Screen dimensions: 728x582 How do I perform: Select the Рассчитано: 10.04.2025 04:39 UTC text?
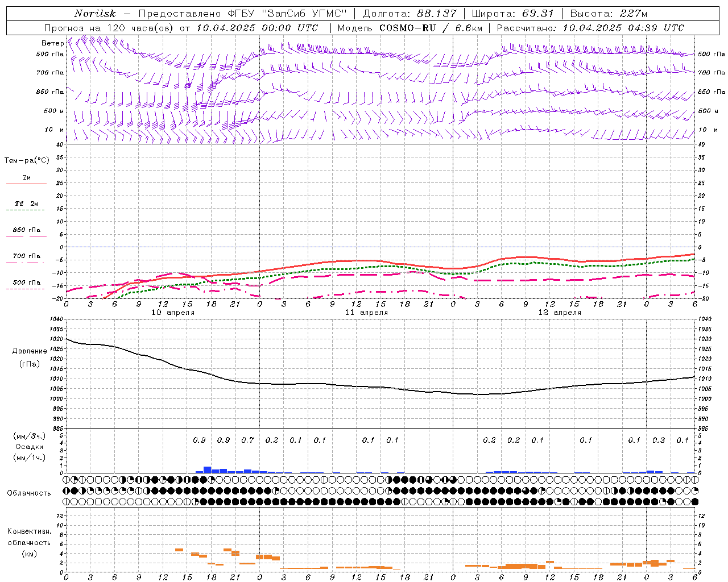click(590, 28)
